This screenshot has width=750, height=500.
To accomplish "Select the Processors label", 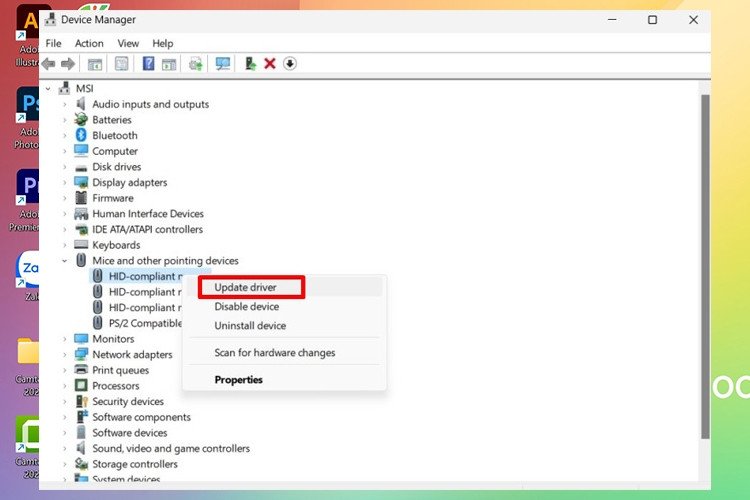I will 116,386.
